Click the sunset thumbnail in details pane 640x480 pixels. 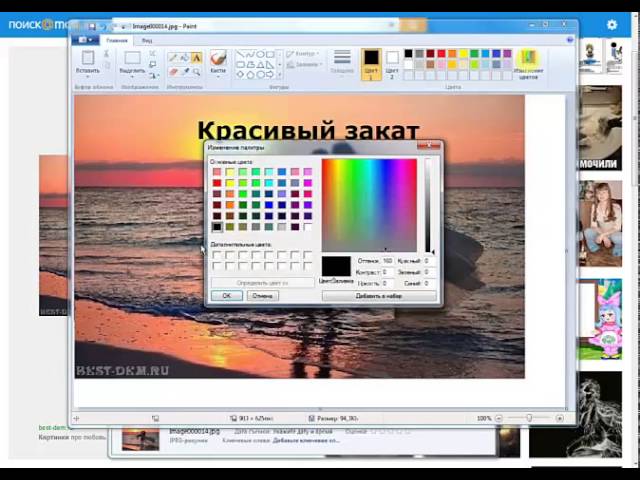140,439
